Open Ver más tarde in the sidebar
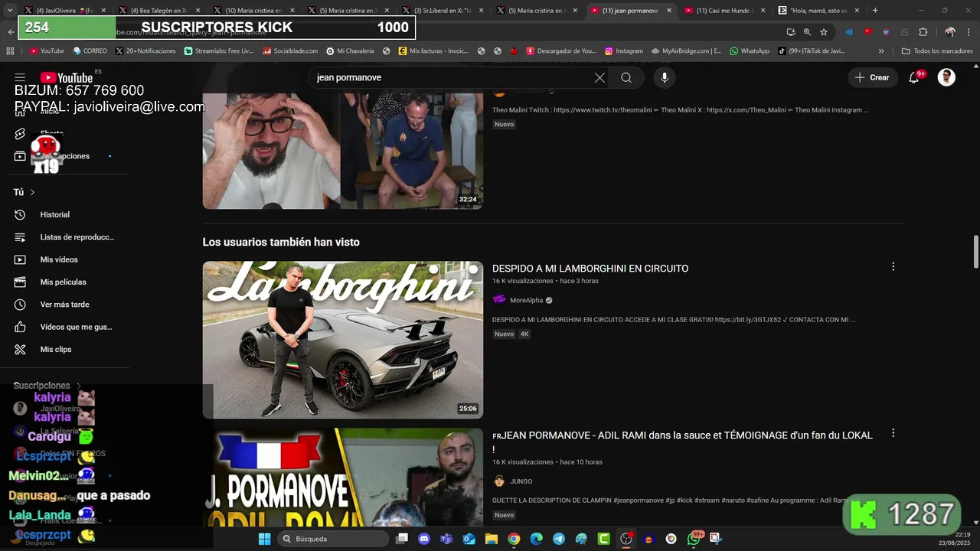This screenshot has width=980, height=551. [64, 305]
